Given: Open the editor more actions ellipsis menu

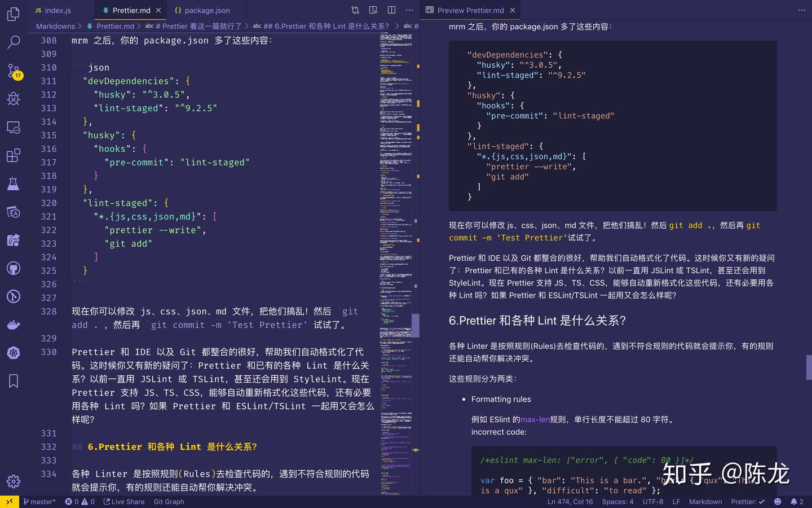Looking at the screenshot, I should coord(409,10).
